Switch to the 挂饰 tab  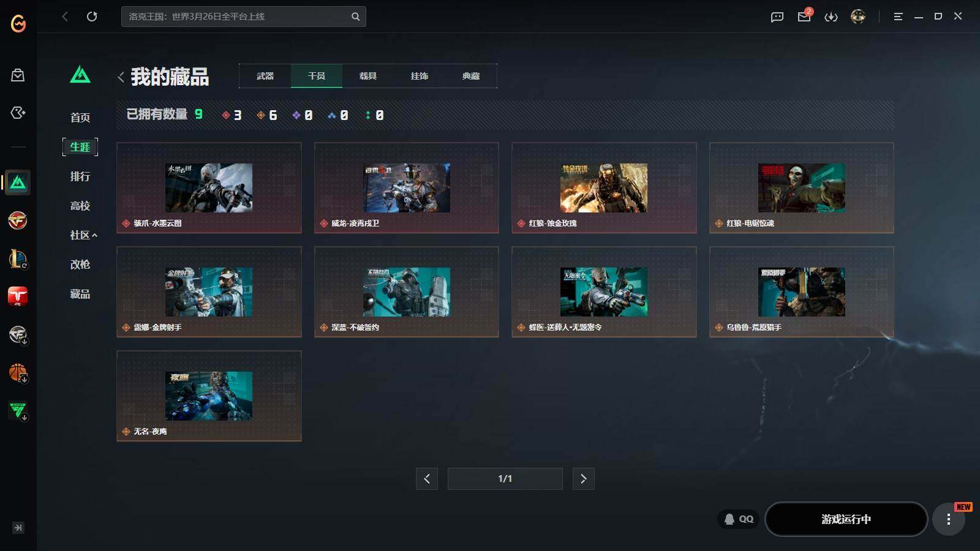[x=420, y=76]
